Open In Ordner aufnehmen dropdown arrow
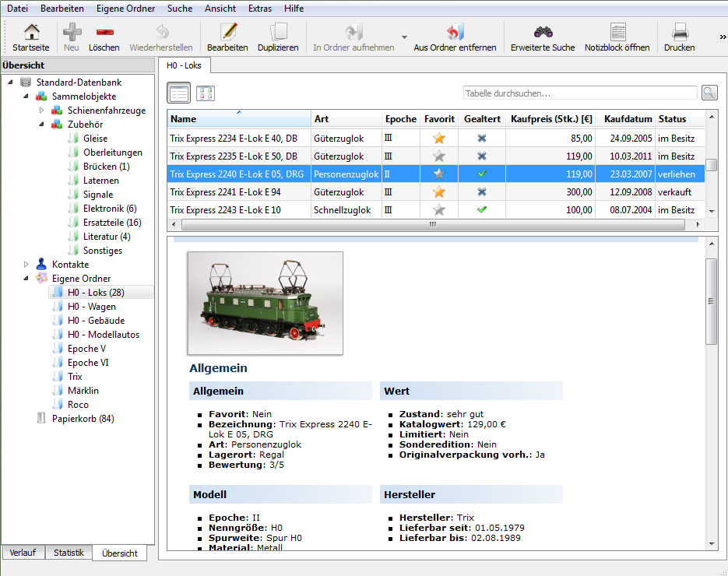This screenshot has height=576, width=728. (404, 37)
